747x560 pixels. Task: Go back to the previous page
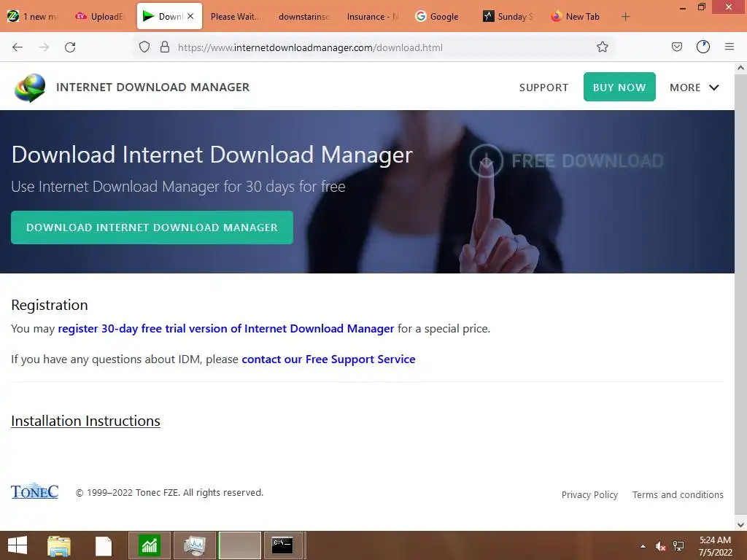pos(18,47)
